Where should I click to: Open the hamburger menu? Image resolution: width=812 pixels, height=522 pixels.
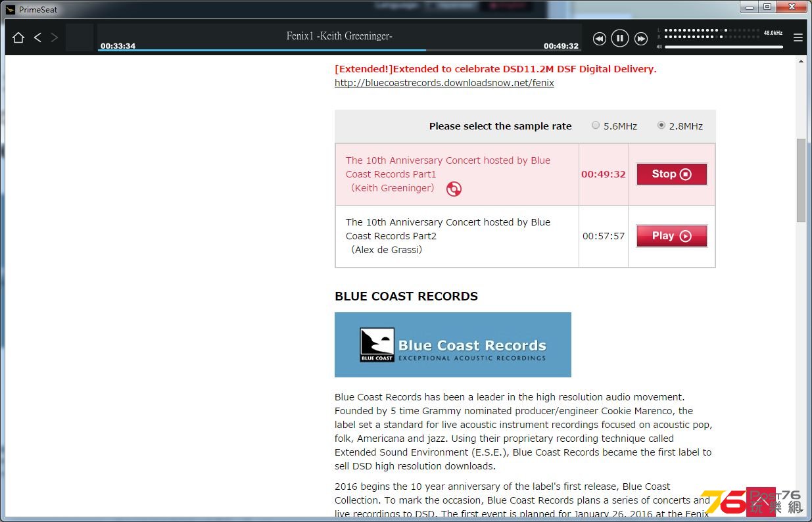pyautogui.click(x=798, y=38)
